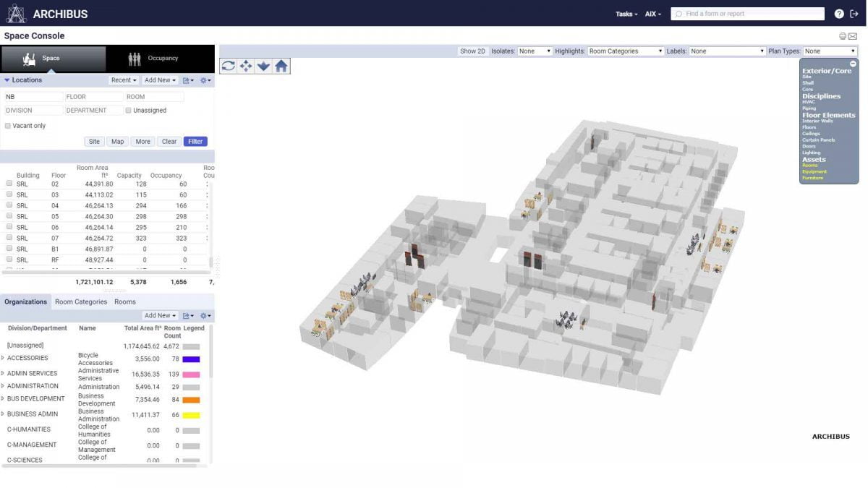Click the home view icon in the 3D toolbar
868x488 pixels.
281,66
